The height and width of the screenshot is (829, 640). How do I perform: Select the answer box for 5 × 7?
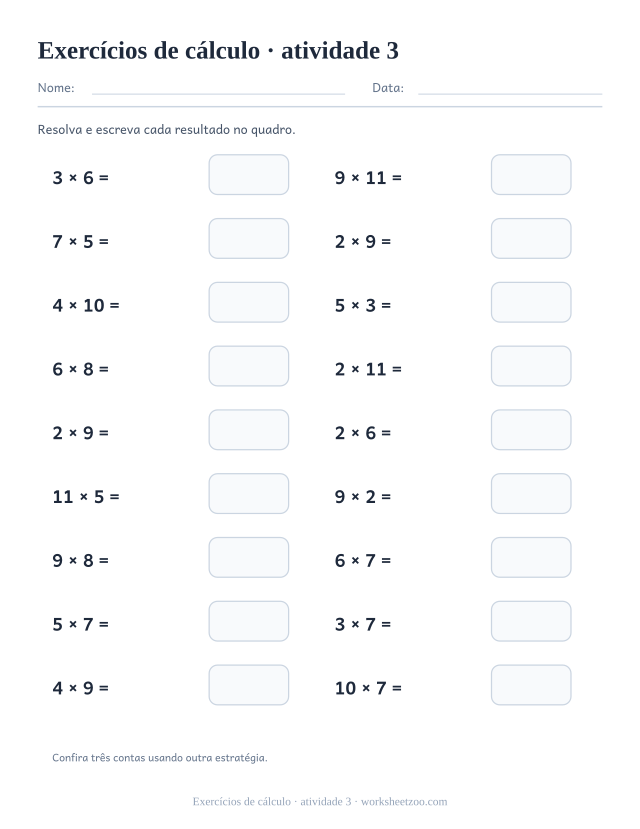point(249,621)
